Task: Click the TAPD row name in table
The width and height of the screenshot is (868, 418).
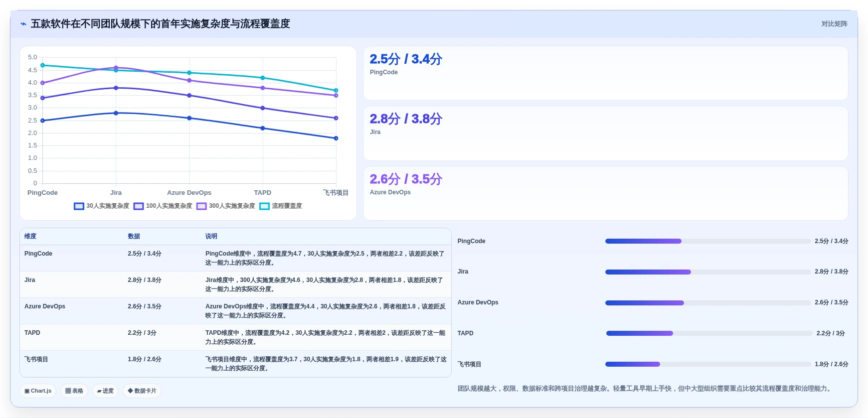Action: click(x=32, y=333)
